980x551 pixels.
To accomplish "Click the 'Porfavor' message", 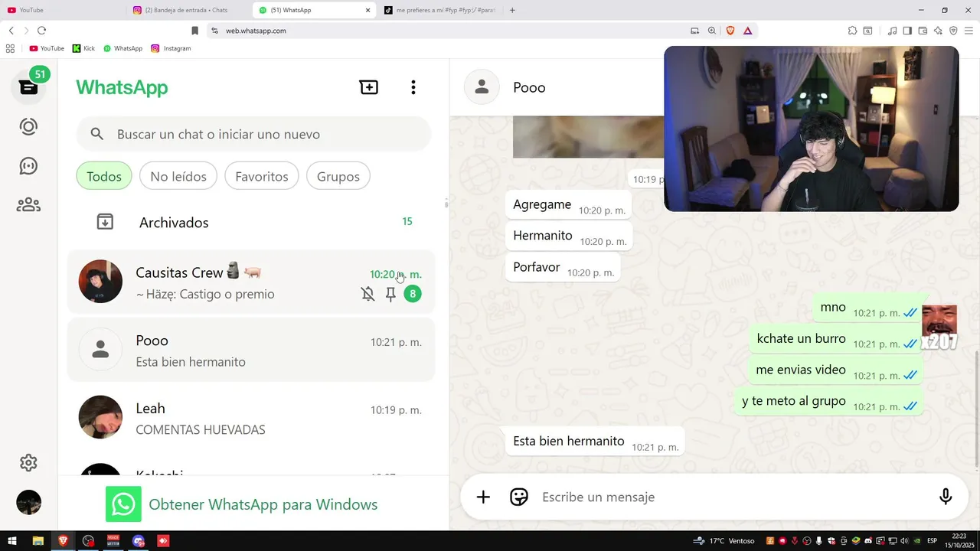I will pos(563,267).
